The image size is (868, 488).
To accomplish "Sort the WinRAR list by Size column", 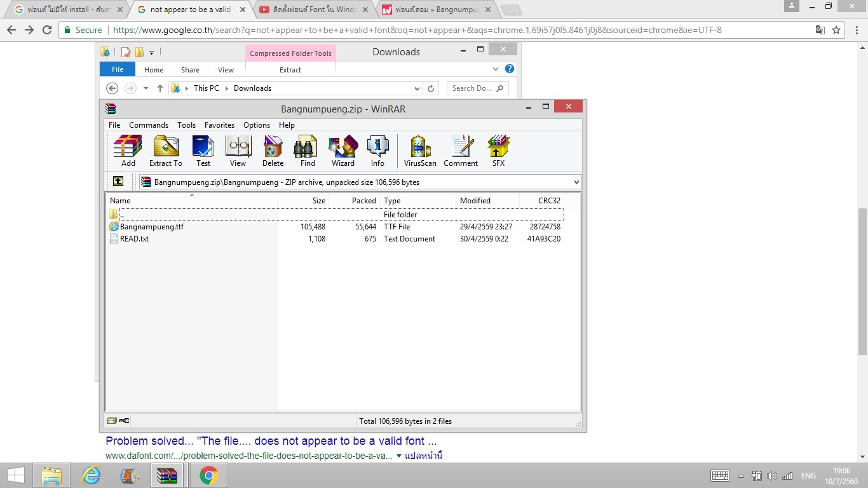I will point(304,201).
